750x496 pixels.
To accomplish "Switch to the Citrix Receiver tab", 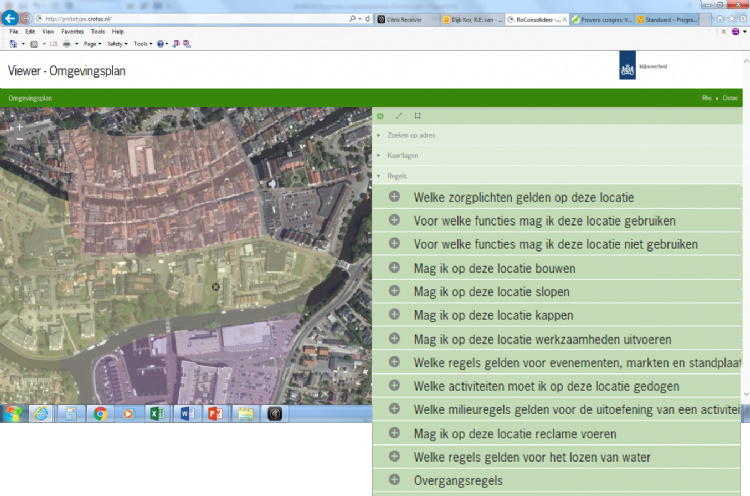I will tap(405, 19).
